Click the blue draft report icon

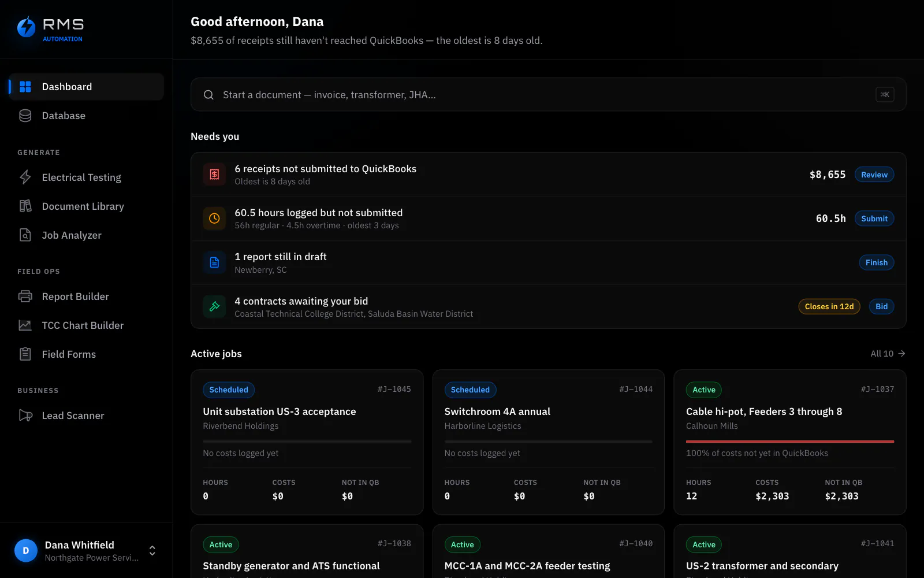tap(214, 262)
